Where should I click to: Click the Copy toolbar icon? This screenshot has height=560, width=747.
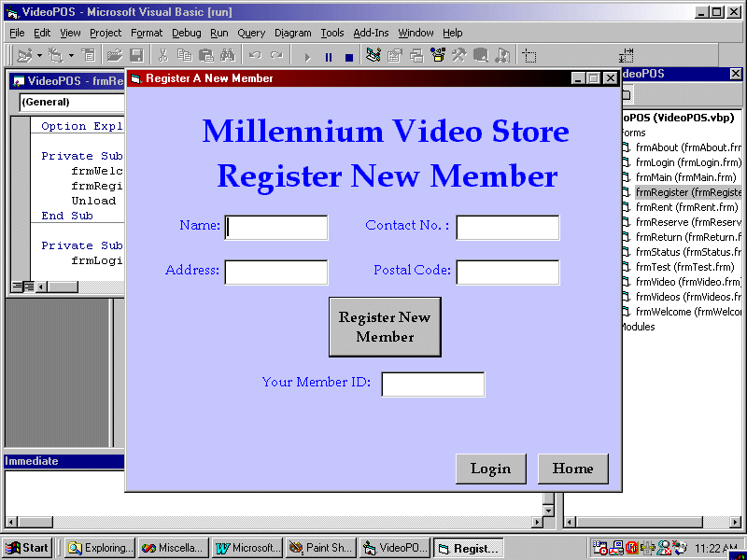pos(184,55)
